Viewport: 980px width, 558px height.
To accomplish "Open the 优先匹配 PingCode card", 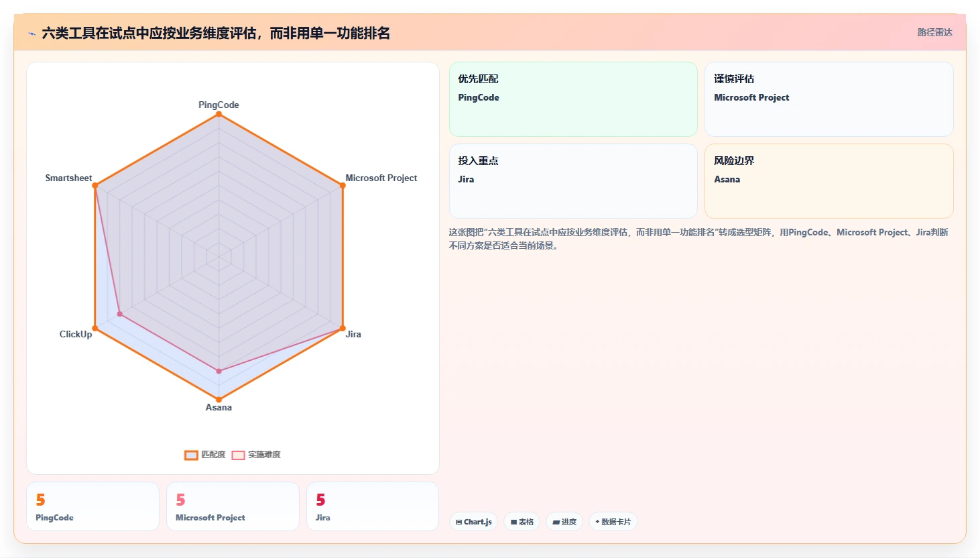I will tap(573, 99).
